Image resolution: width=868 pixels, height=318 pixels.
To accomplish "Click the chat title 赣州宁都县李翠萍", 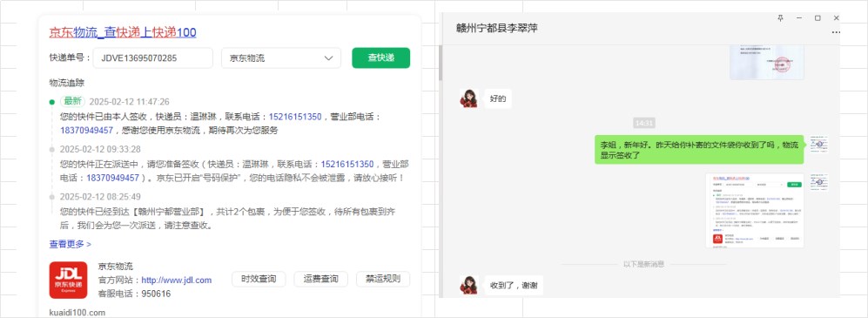I will pyautogui.click(x=496, y=28).
